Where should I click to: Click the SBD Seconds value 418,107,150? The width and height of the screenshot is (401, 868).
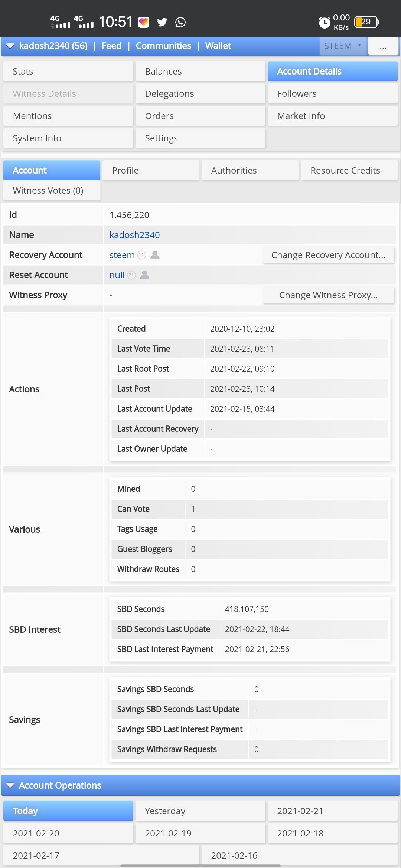[x=247, y=609]
